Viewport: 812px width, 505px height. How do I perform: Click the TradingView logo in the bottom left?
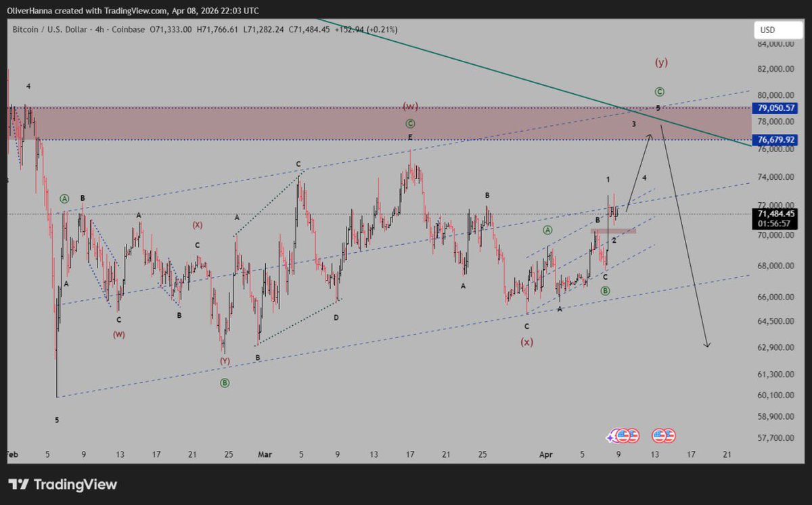pyautogui.click(x=61, y=485)
